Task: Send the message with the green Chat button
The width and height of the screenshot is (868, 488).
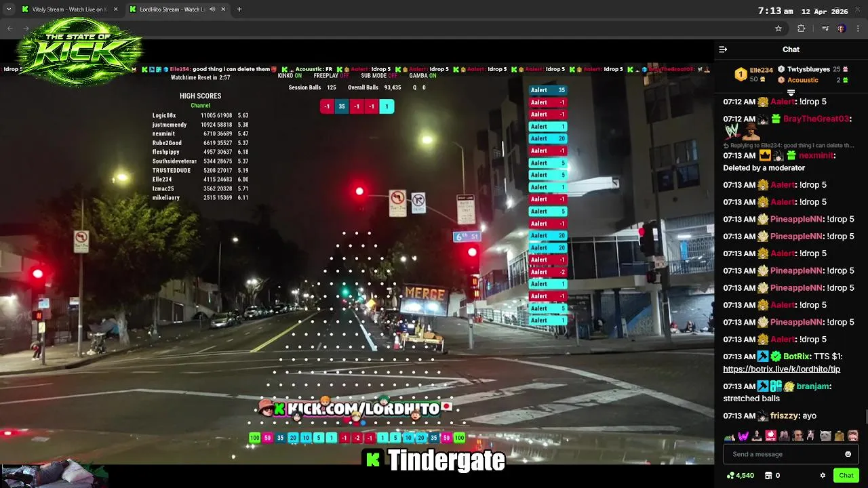Action: pyautogui.click(x=846, y=475)
